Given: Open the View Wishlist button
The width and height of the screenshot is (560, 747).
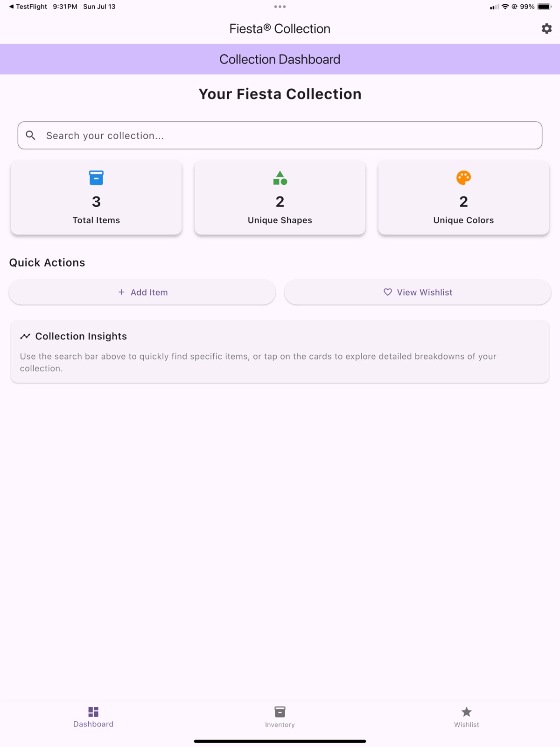Looking at the screenshot, I should (x=418, y=292).
